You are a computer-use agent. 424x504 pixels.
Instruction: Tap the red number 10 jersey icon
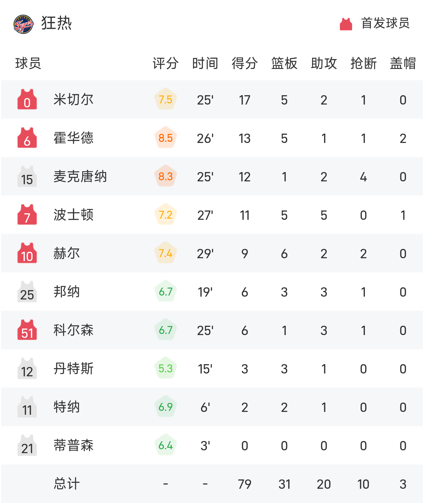pyautogui.click(x=27, y=253)
